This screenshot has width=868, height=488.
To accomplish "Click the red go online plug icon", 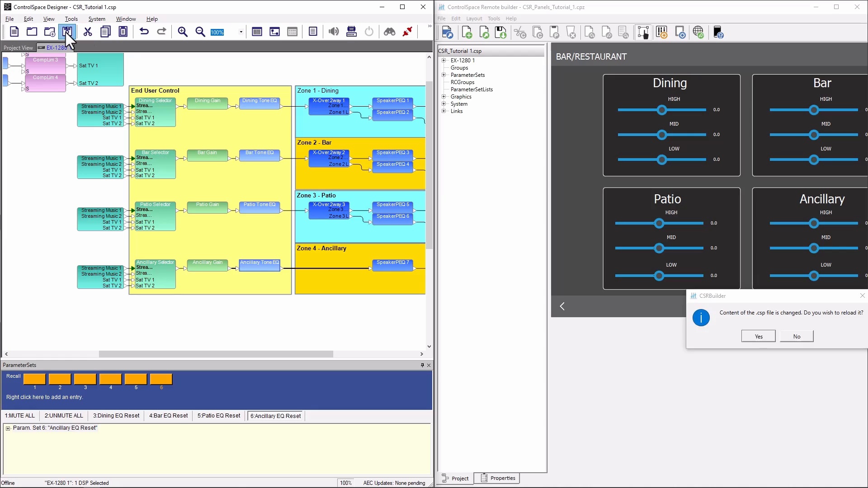I will coord(407,32).
